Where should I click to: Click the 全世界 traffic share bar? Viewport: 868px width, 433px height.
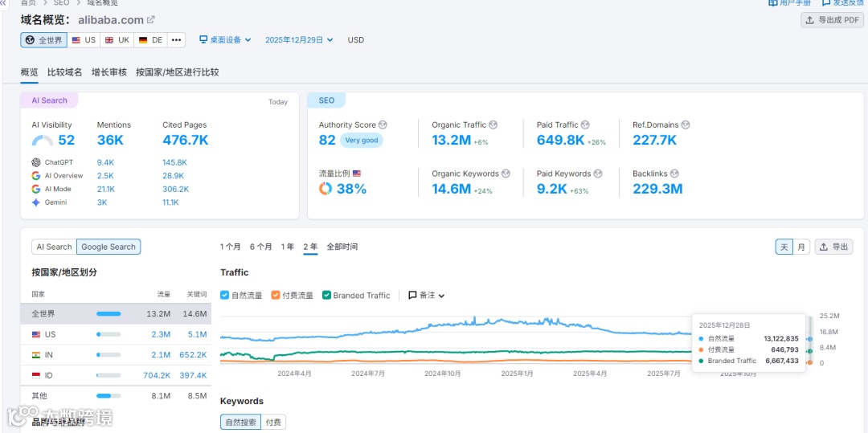[x=108, y=314]
